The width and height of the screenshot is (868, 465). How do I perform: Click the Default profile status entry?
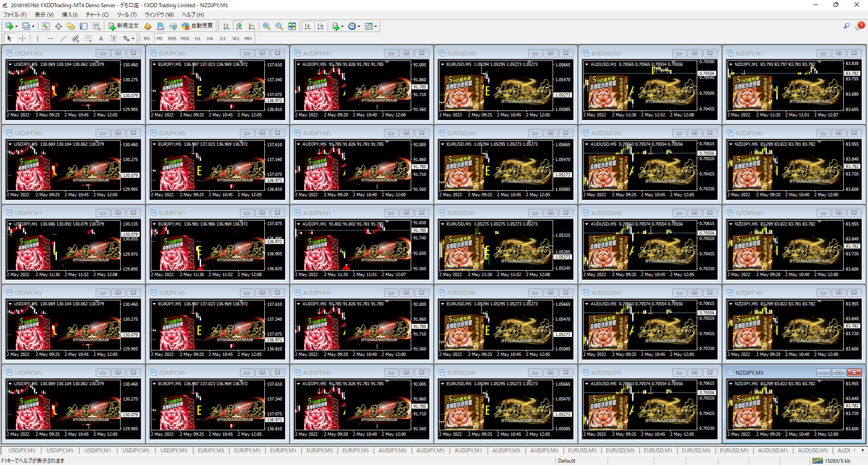567,460
